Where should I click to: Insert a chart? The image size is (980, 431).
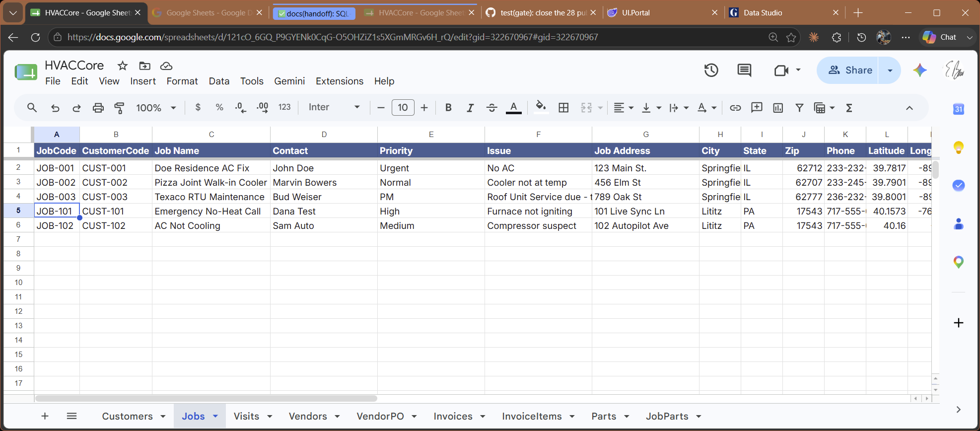click(x=778, y=108)
